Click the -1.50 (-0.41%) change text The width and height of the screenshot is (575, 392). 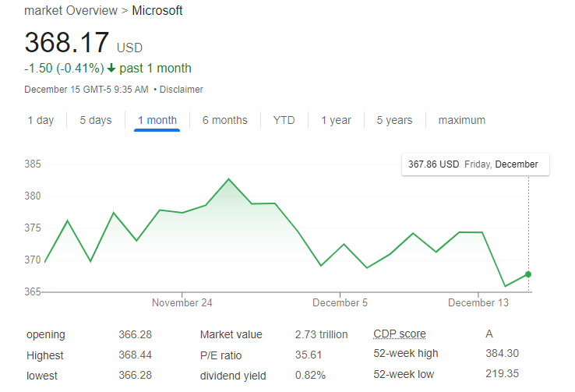pyautogui.click(x=64, y=69)
